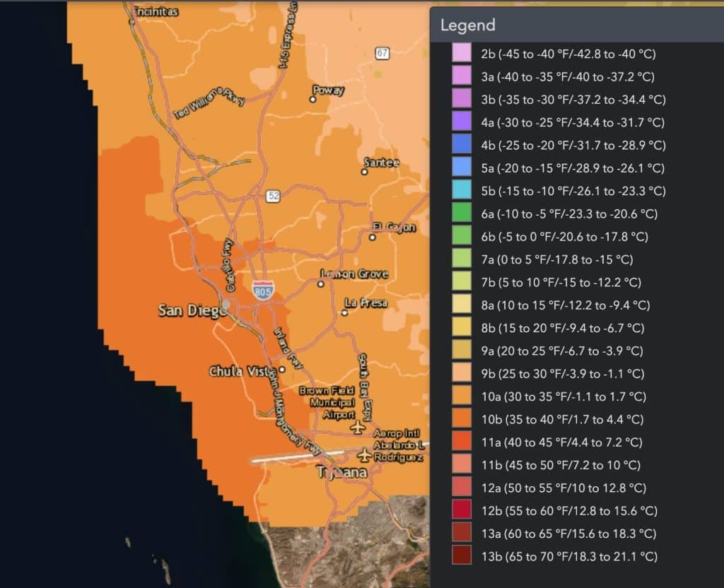Click the Legend panel header
Image resolution: width=724 pixels, height=588 pixels.
(x=577, y=25)
